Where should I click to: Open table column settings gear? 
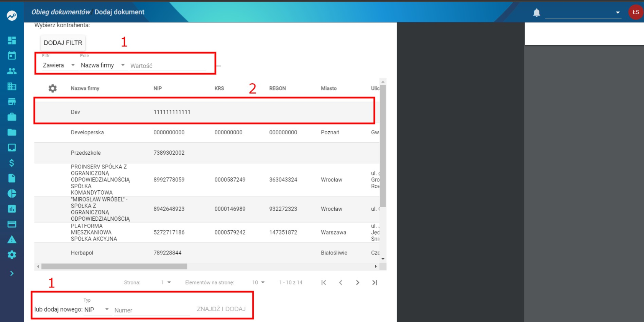(x=53, y=88)
